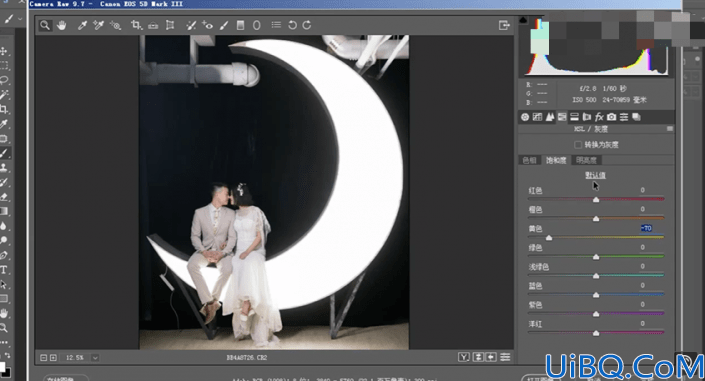Open the Transform tool
Screen dimensions: 705x381
(x=170, y=25)
